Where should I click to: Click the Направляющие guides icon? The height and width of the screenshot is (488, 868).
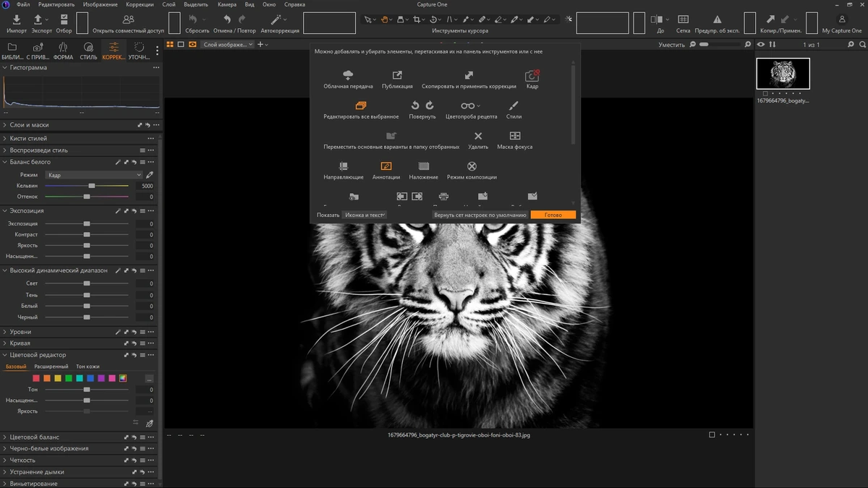click(344, 166)
